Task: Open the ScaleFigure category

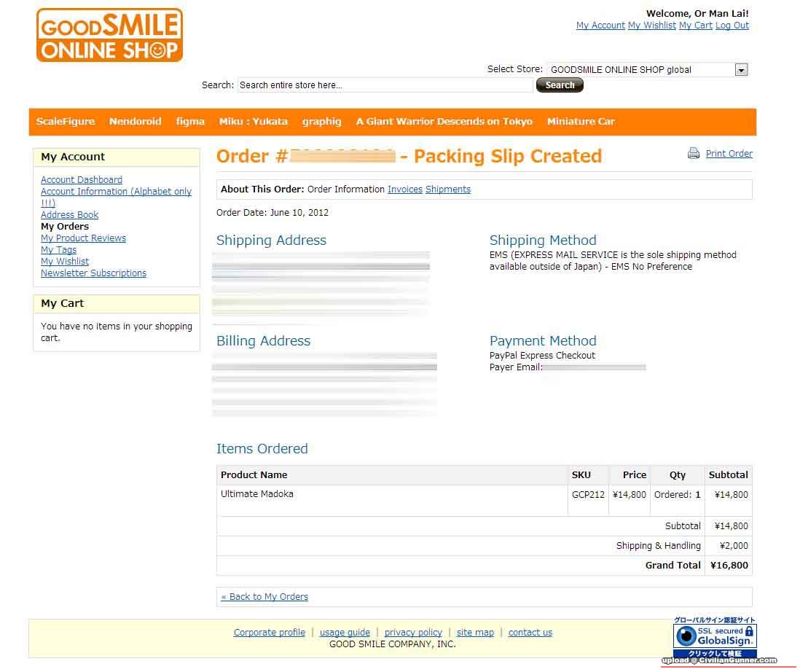Action: 66,122
